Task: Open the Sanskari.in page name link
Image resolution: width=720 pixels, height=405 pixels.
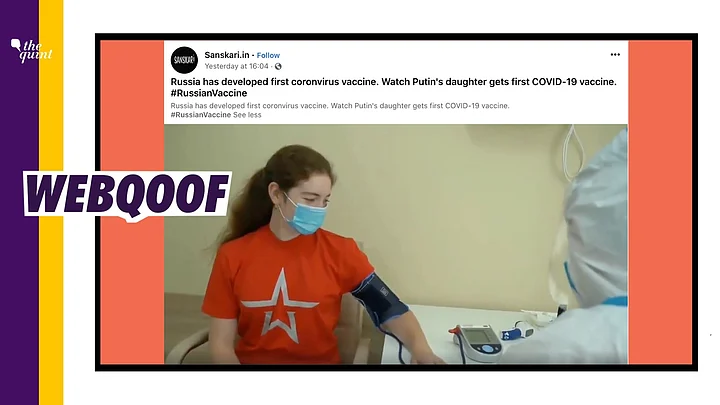Action: click(x=227, y=55)
